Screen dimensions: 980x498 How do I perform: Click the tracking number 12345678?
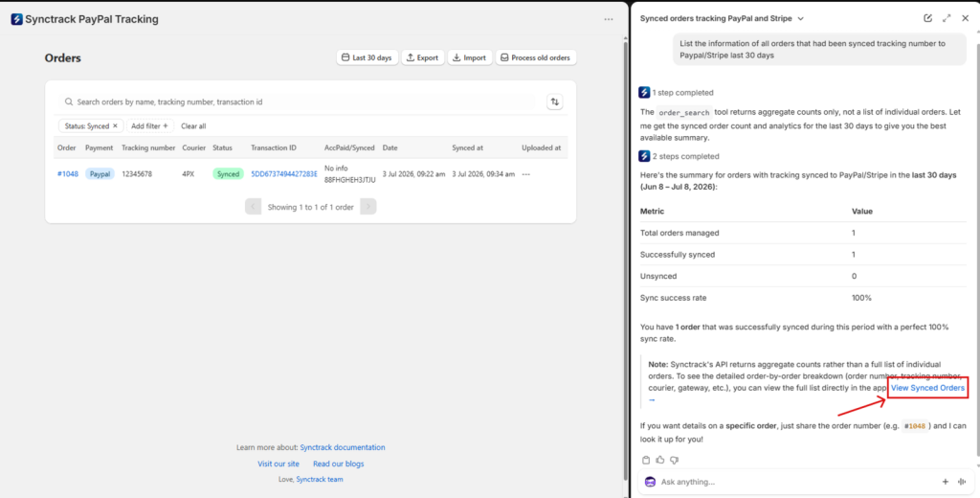[137, 174]
